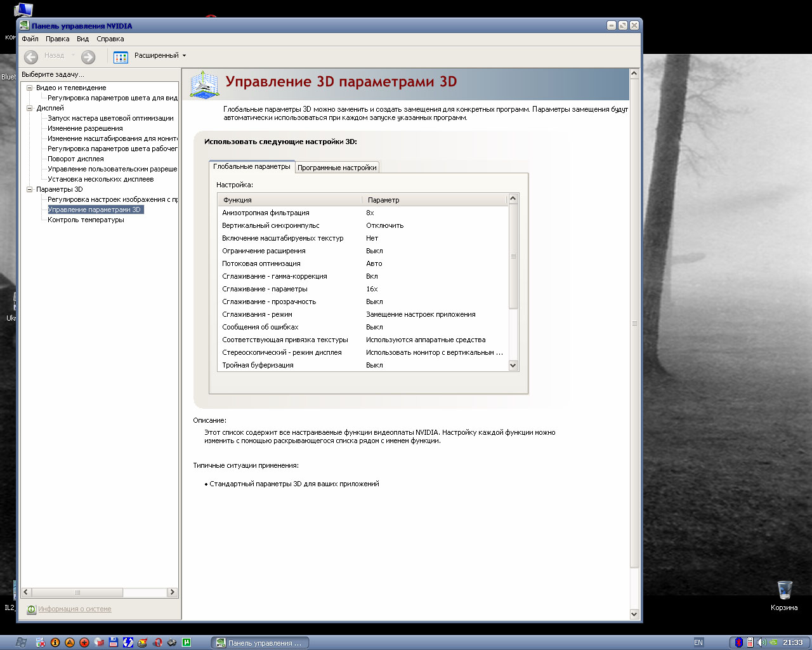This screenshot has width=812, height=650.
Task: Collapse the Параметры 3D tree node
Action: (29, 189)
